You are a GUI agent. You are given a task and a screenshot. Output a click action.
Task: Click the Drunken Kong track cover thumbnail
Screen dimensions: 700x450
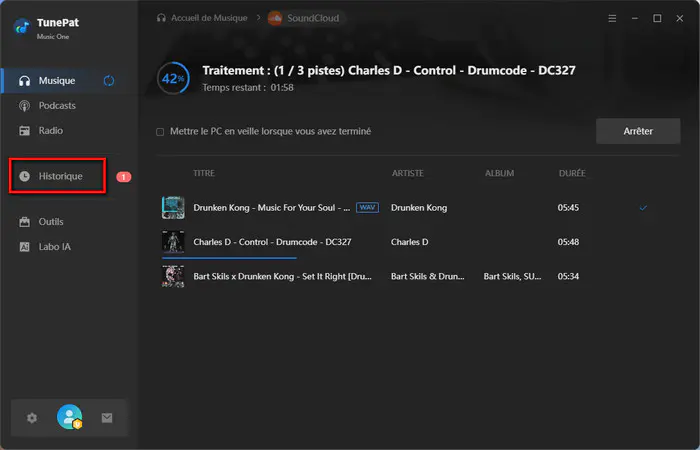coord(173,208)
